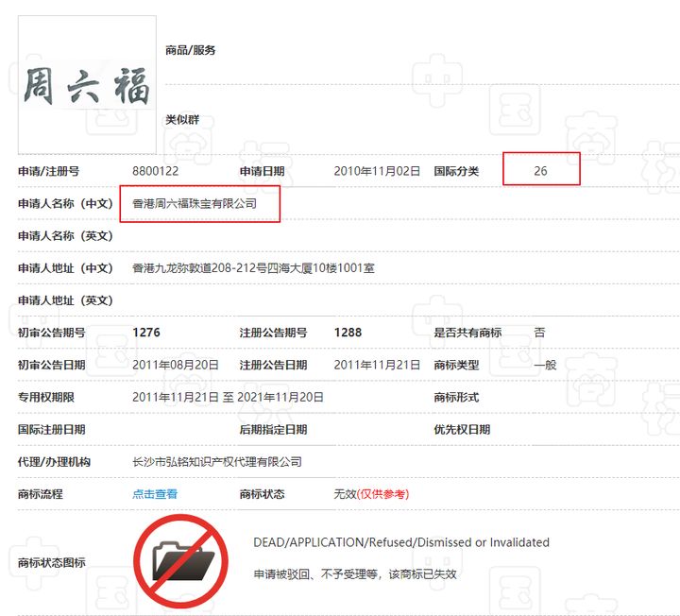Click the 申请人名称（英文）label
This screenshot has height=616, width=680.
tap(65, 236)
